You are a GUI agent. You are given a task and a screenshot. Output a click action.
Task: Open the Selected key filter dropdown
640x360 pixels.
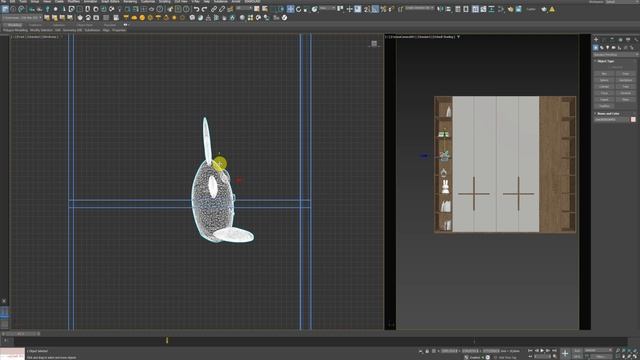pyautogui.click(x=598, y=350)
